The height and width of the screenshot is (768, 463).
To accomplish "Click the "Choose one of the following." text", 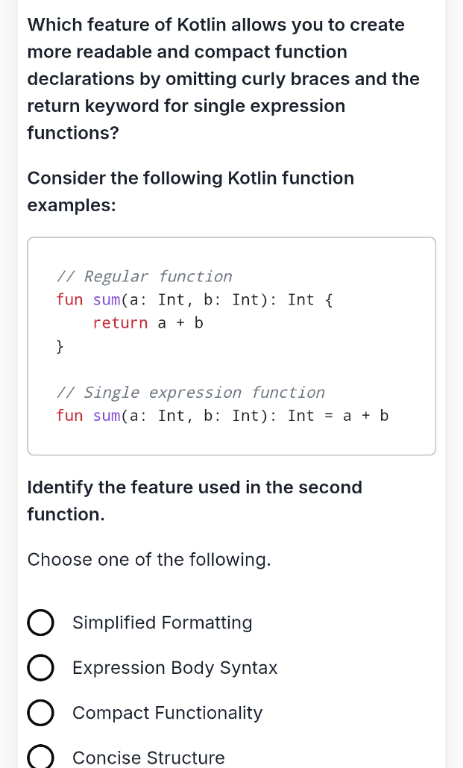I will [x=149, y=559].
